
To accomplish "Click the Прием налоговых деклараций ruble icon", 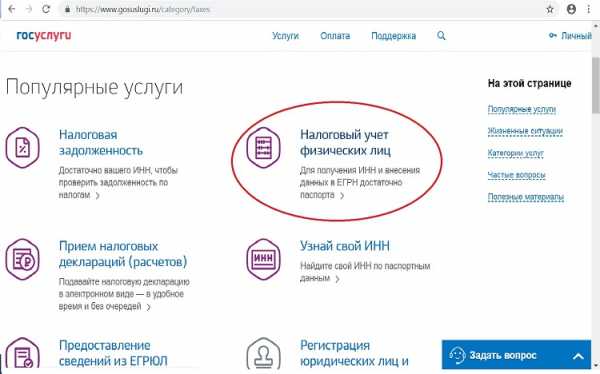I will pyautogui.click(x=23, y=259).
